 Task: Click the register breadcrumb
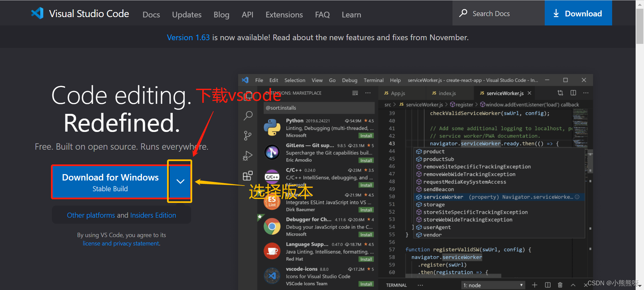point(462,105)
